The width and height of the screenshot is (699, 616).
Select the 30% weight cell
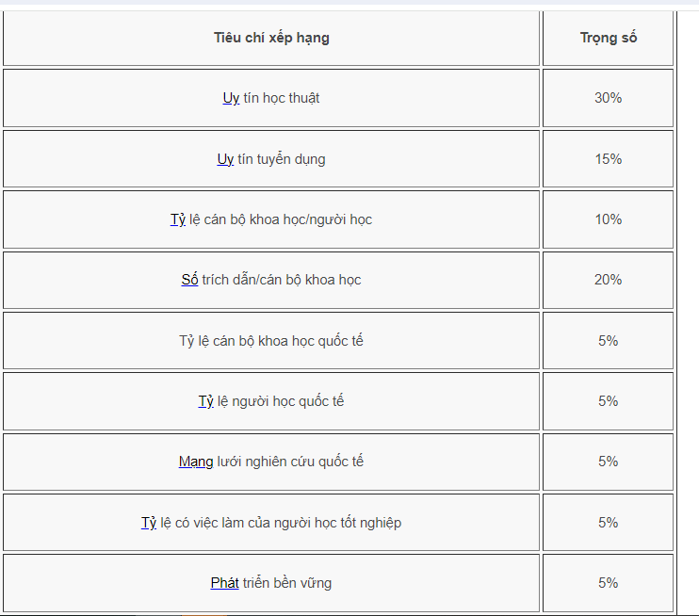coord(608,98)
